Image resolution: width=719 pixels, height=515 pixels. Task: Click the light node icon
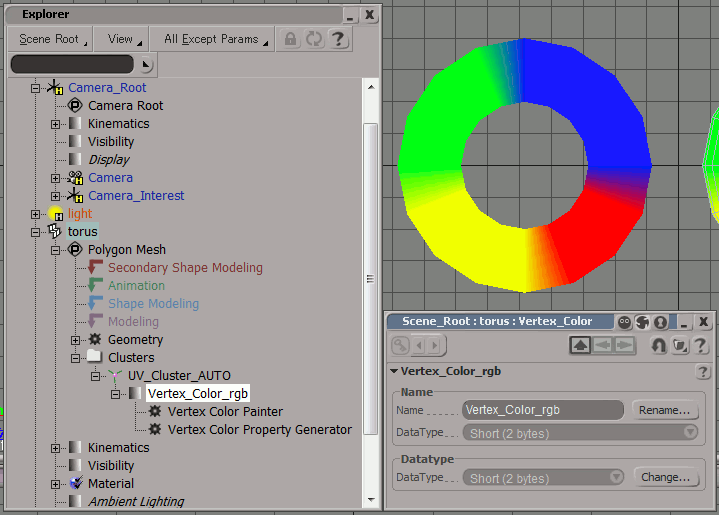coord(57,214)
